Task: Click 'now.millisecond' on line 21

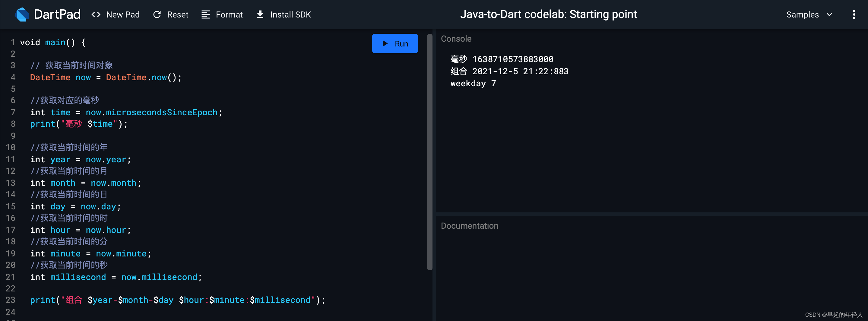Action: pos(159,277)
